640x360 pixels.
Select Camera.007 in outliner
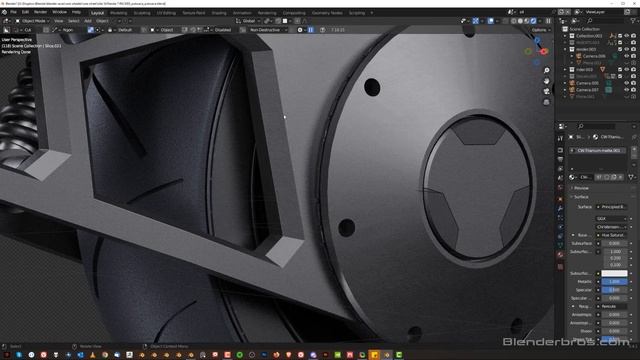point(587,90)
